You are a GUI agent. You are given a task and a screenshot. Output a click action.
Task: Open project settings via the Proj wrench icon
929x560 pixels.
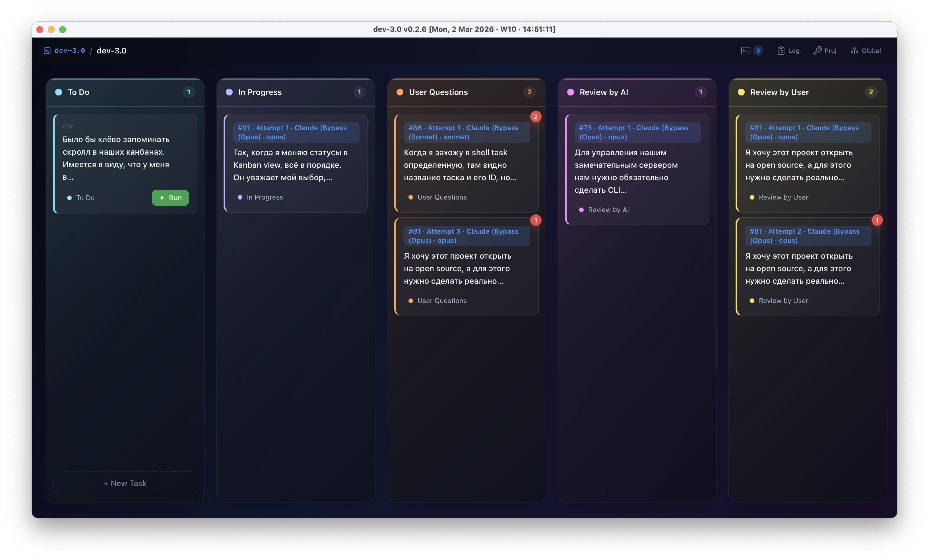825,50
